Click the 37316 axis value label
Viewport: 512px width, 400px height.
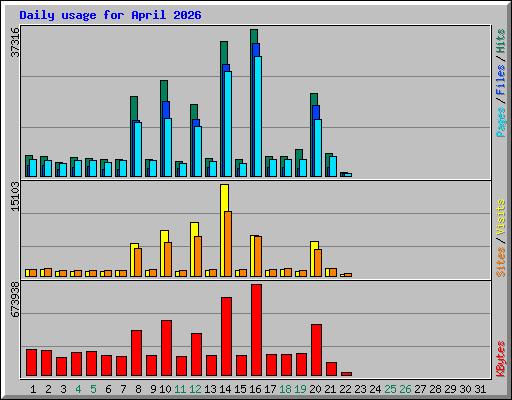15,42
